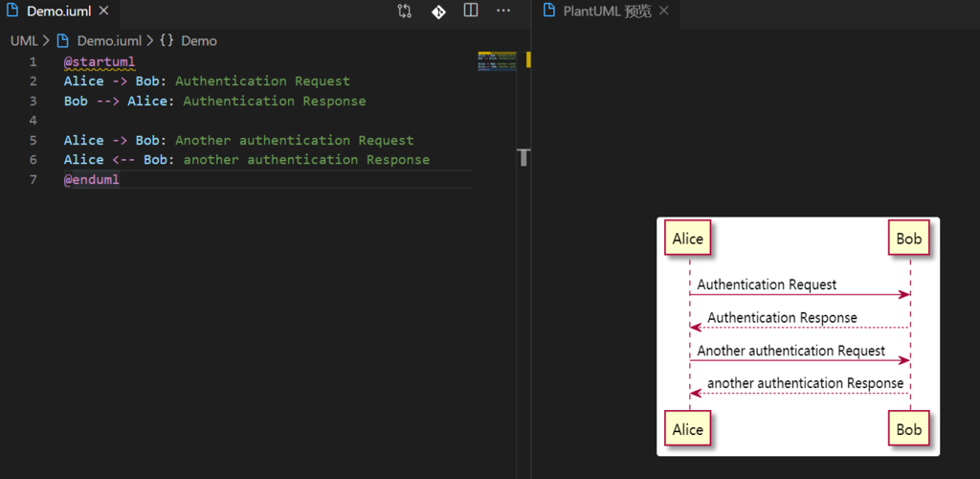Click the code text "Authentication Request" on line 2
This screenshot has height=479, width=980.
(x=262, y=81)
